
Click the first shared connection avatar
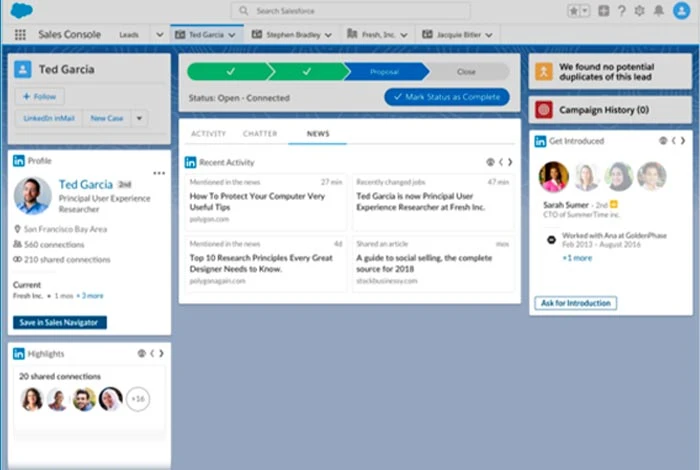click(x=32, y=399)
